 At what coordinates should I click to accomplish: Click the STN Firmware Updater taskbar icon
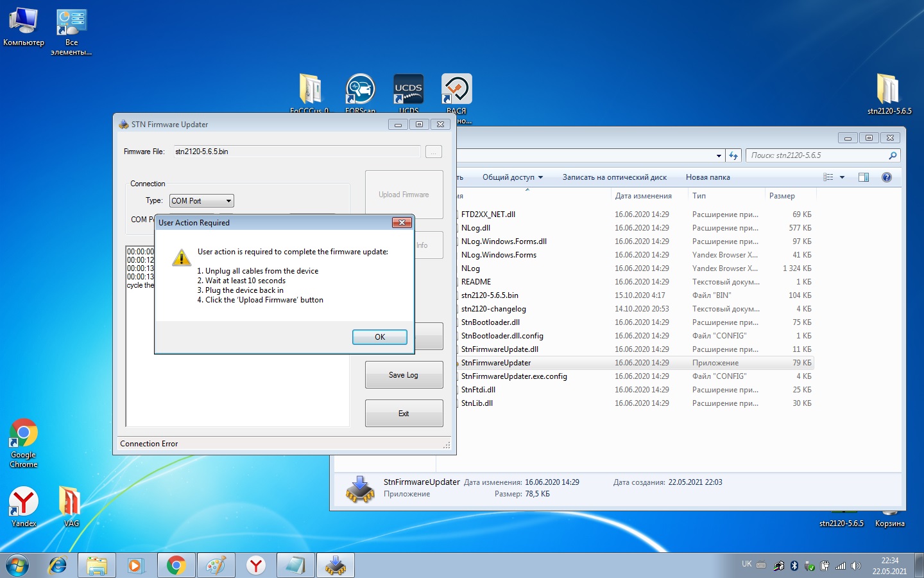point(335,565)
